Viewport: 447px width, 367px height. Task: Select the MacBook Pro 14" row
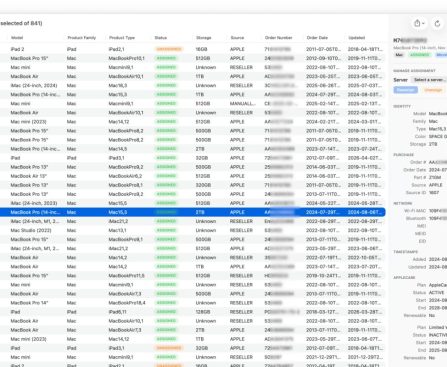192,303
